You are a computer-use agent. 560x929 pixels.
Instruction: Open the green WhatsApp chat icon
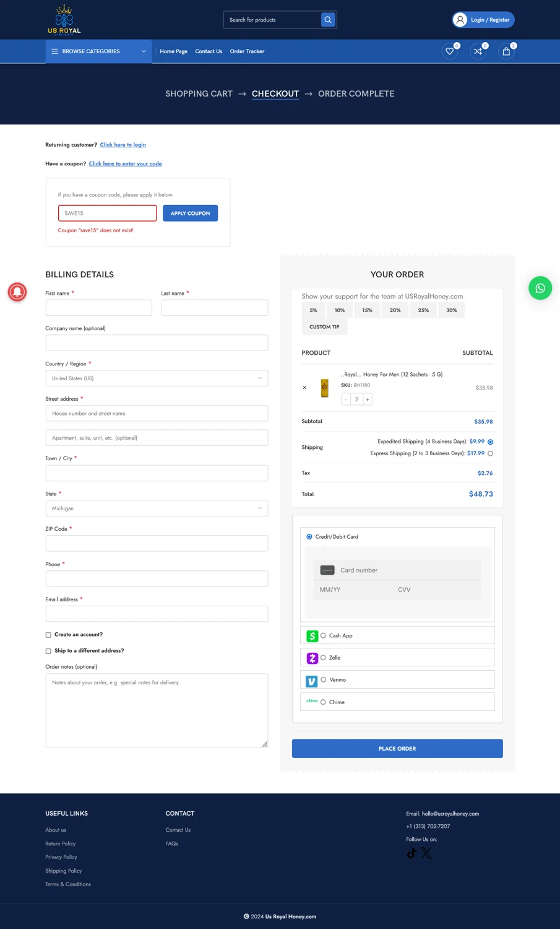[540, 288]
